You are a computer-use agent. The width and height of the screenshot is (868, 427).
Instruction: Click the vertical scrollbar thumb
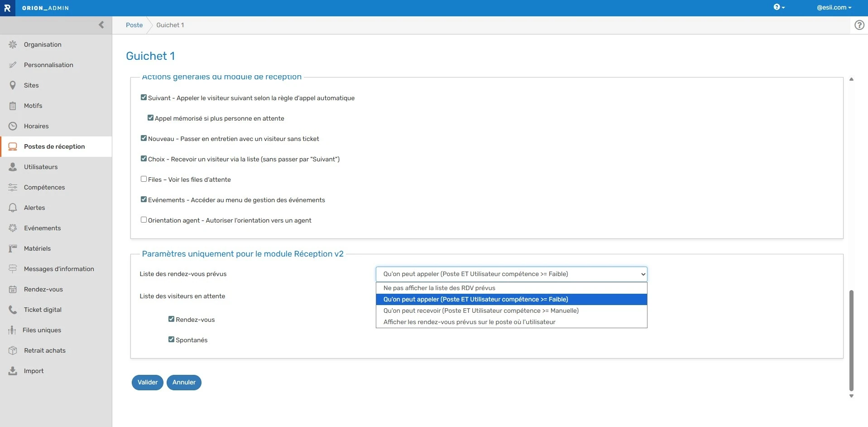pyautogui.click(x=851, y=340)
